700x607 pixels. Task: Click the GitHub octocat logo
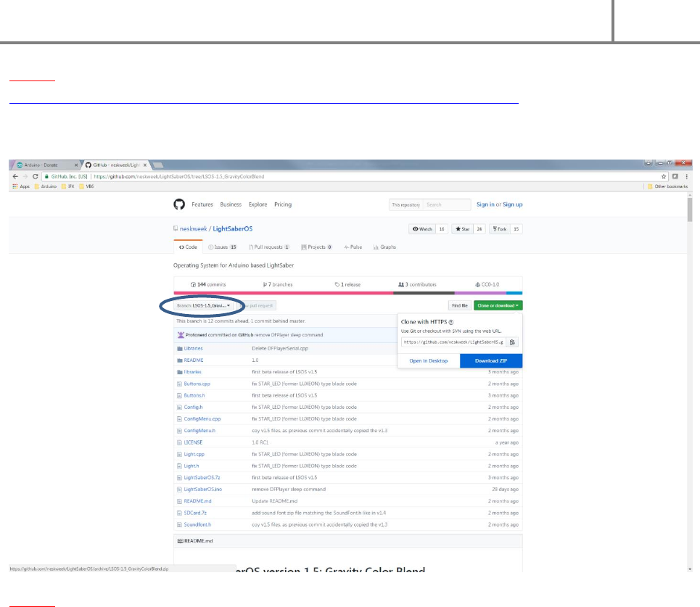click(x=179, y=205)
